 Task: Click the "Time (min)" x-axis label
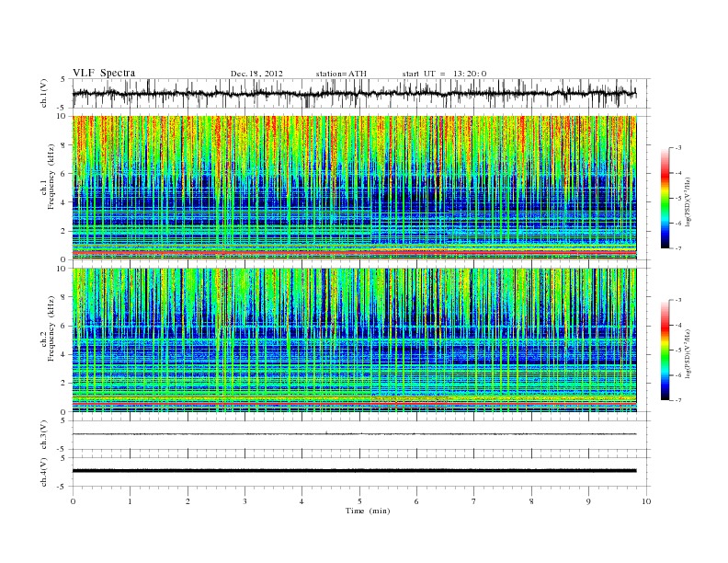pyautogui.click(x=368, y=511)
